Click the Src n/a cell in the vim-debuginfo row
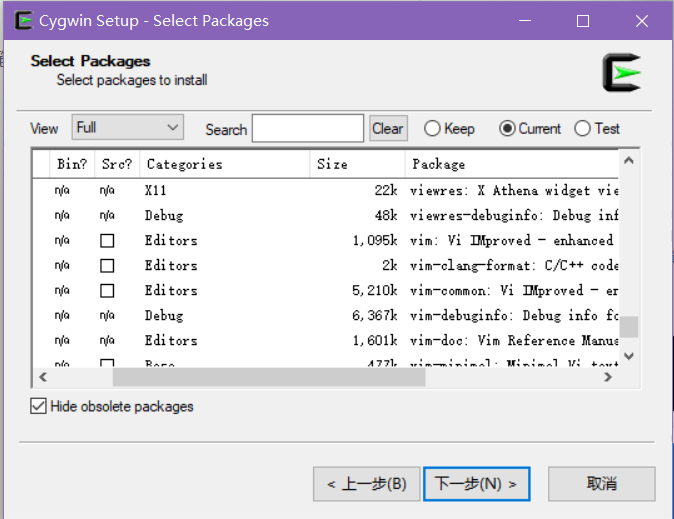 (x=107, y=316)
